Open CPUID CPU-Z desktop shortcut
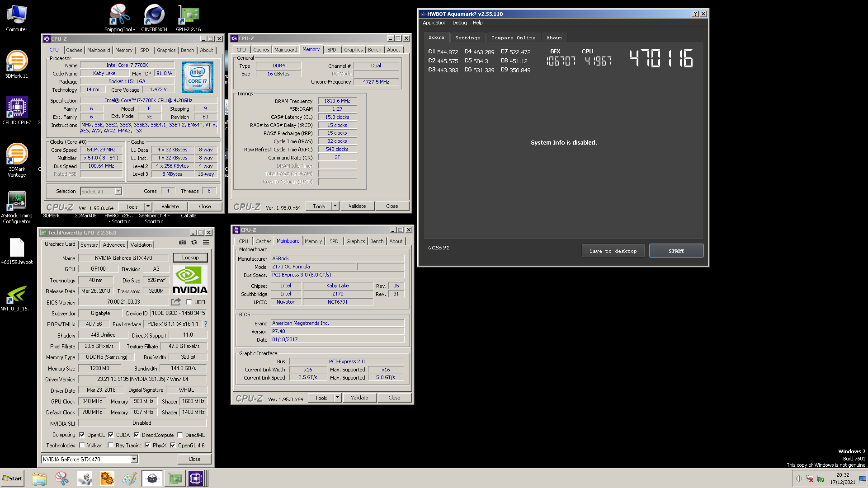 (17, 111)
